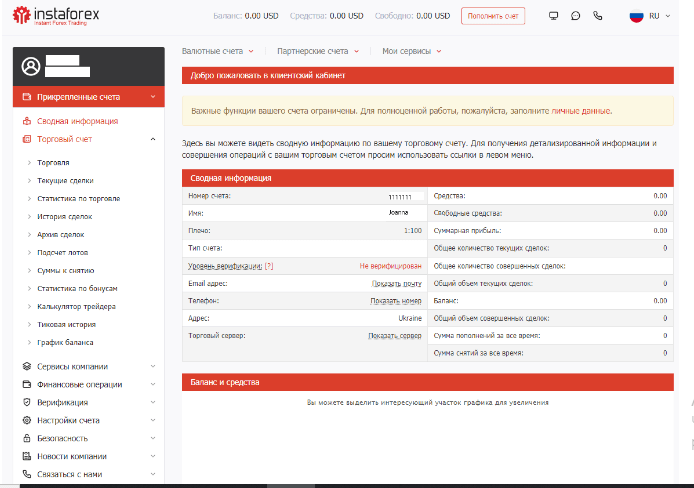
Task: Open Текущие сделки menu item
Action: 65,181
